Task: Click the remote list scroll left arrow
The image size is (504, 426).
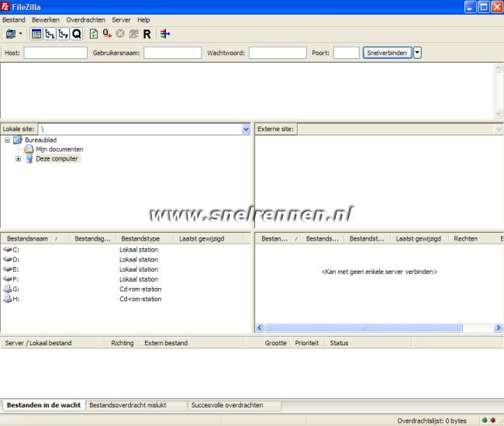Action: pyautogui.click(x=260, y=328)
